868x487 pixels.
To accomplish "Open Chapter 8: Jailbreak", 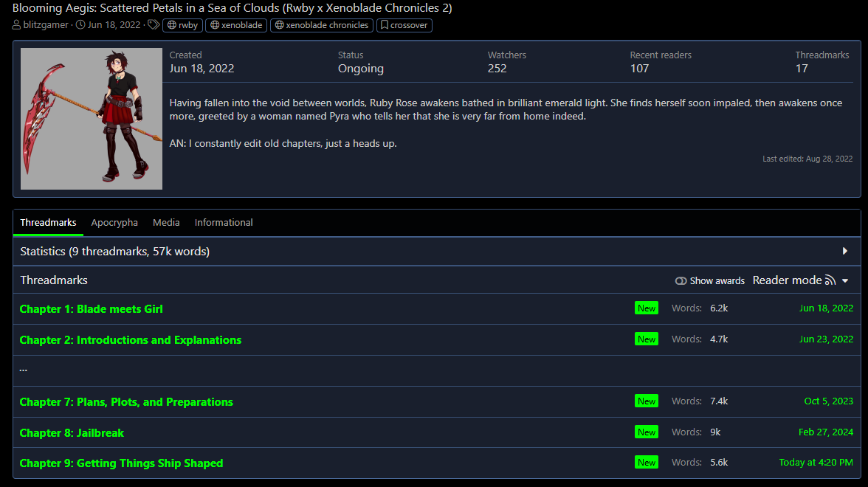I will [72, 432].
